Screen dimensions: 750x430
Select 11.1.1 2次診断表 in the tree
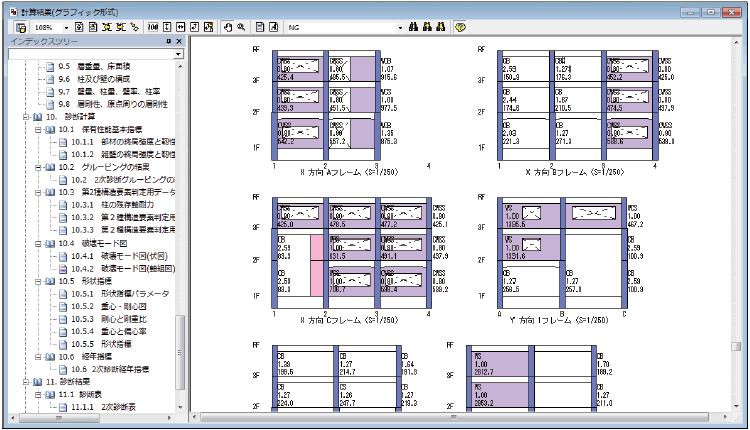108,408
